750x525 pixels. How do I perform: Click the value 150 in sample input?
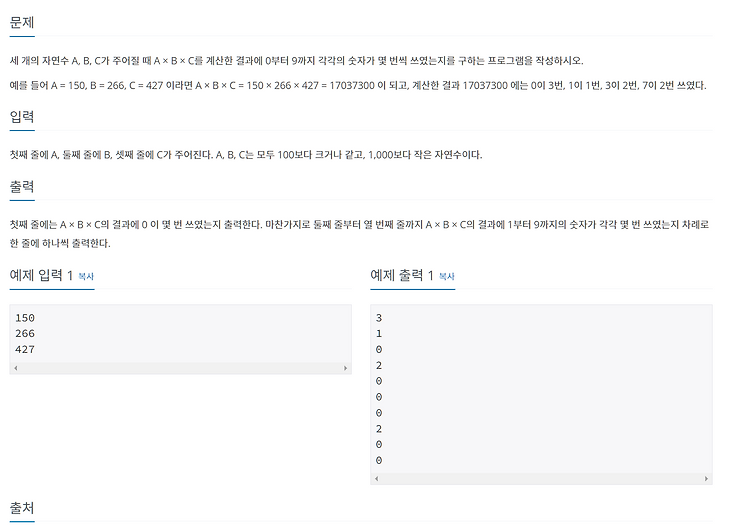tap(25, 318)
